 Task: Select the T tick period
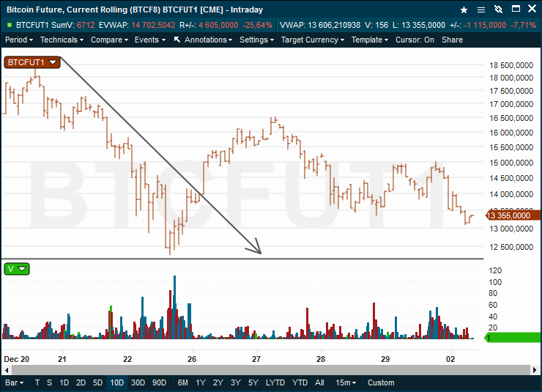(37, 382)
